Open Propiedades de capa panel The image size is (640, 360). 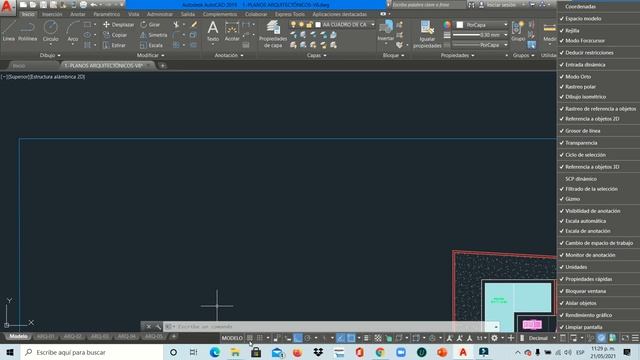coord(273,34)
